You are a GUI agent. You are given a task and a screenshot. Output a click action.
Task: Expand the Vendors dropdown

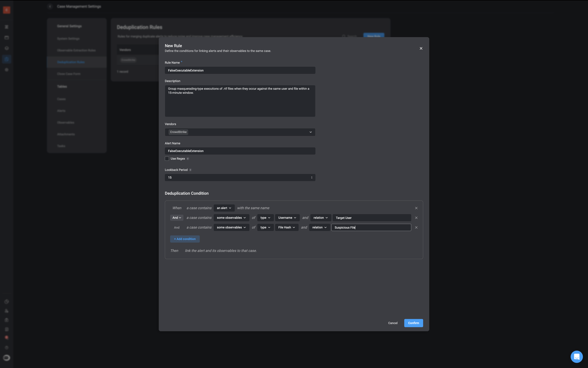(311, 132)
